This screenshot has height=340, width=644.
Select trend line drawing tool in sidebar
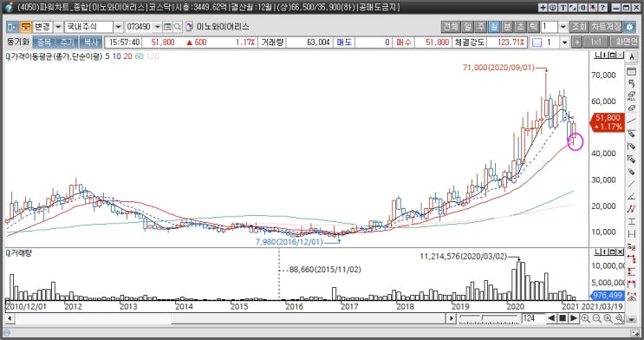631,121
